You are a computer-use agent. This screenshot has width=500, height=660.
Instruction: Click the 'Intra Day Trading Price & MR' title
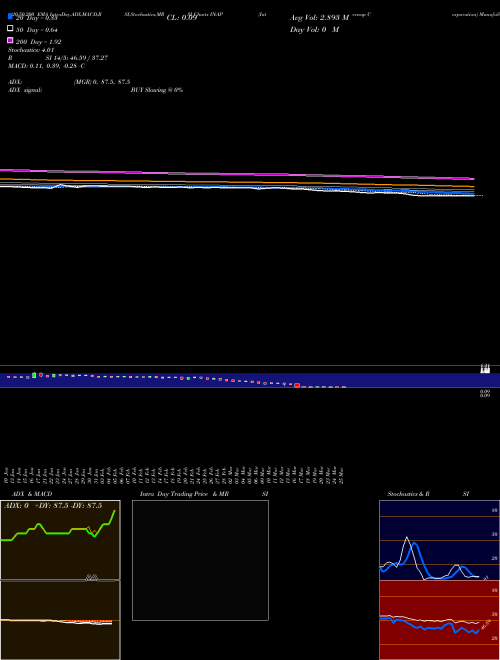point(184,494)
